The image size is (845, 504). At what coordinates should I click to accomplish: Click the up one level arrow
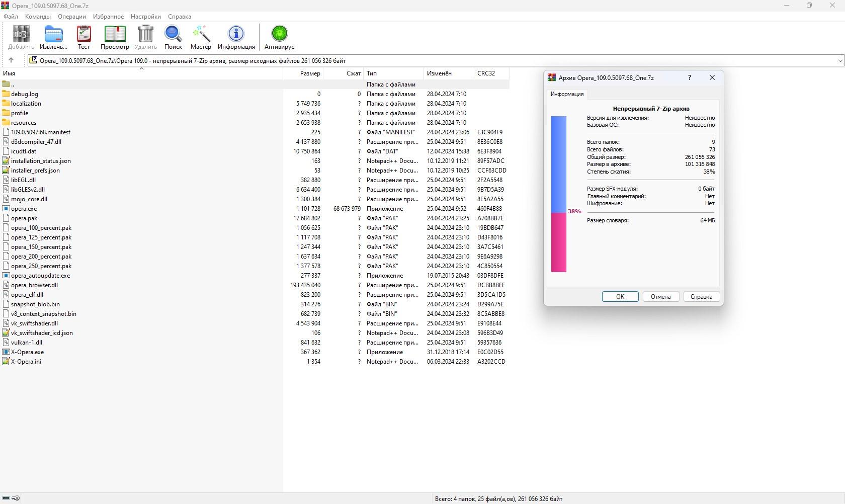[x=11, y=60]
